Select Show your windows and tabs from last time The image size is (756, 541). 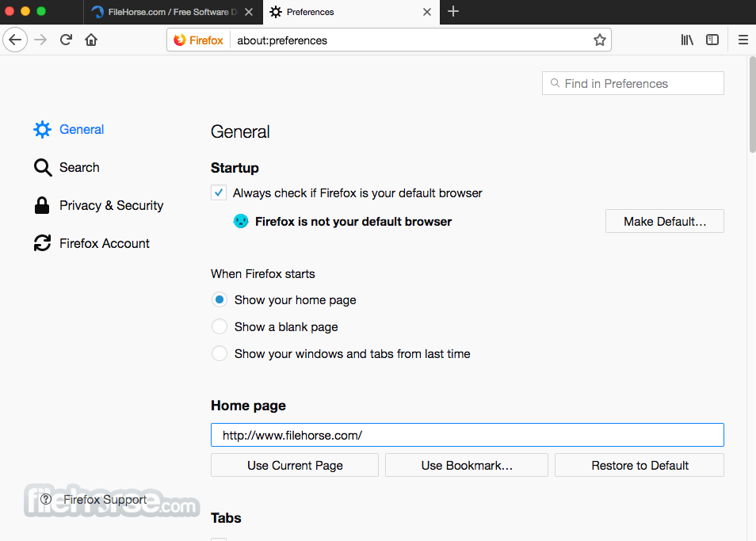(x=220, y=353)
